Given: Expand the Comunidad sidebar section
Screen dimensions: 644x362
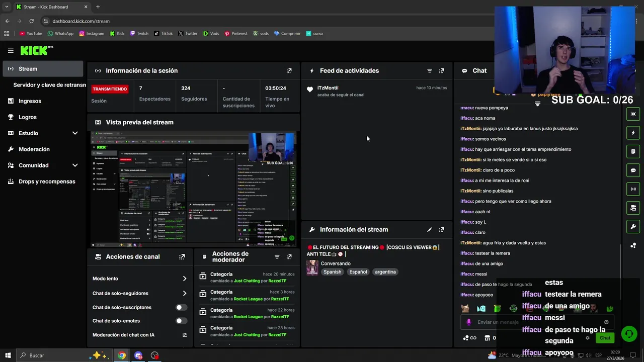Looking at the screenshot, I should click(x=75, y=165).
